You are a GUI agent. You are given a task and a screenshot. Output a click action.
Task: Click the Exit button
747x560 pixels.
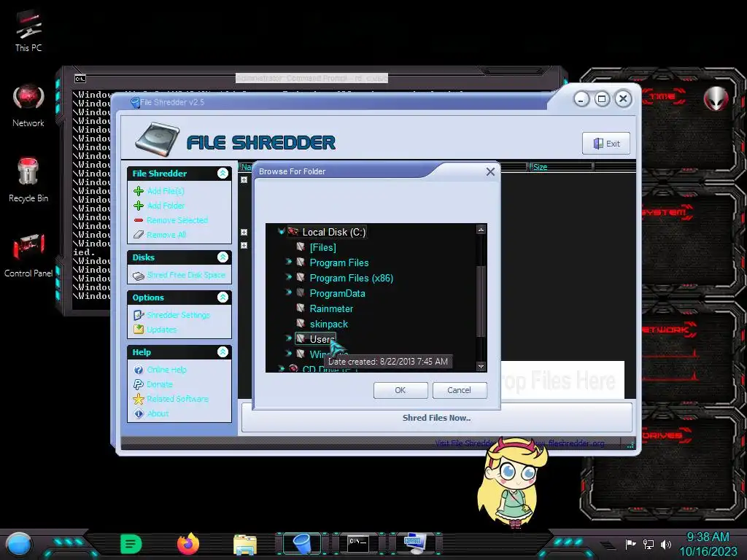click(x=606, y=144)
